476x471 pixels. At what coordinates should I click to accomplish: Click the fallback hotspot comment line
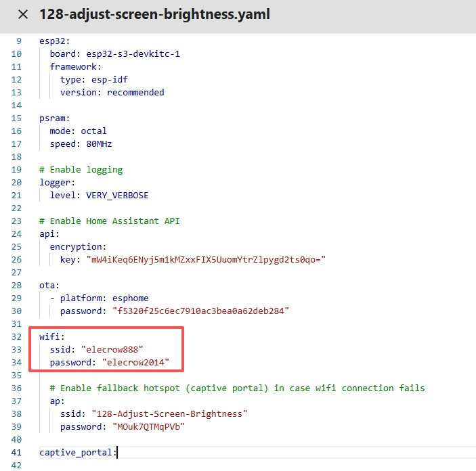[x=237, y=388]
